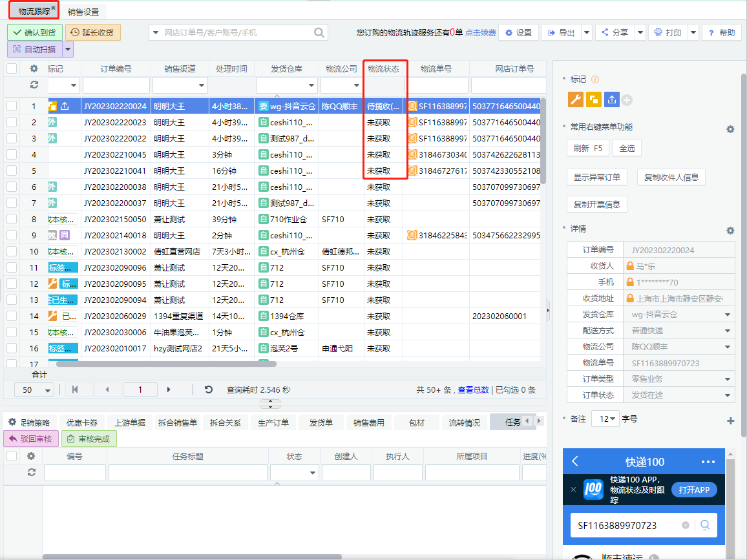This screenshot has width=747, height=560.
Task: Open the three-dot menu in 快递100 header
Action: tap(708, 461)
